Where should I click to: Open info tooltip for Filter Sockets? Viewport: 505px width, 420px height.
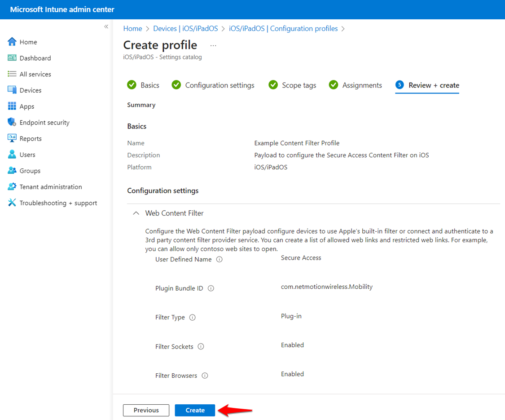pyautogui.click(x=201, y=346)
